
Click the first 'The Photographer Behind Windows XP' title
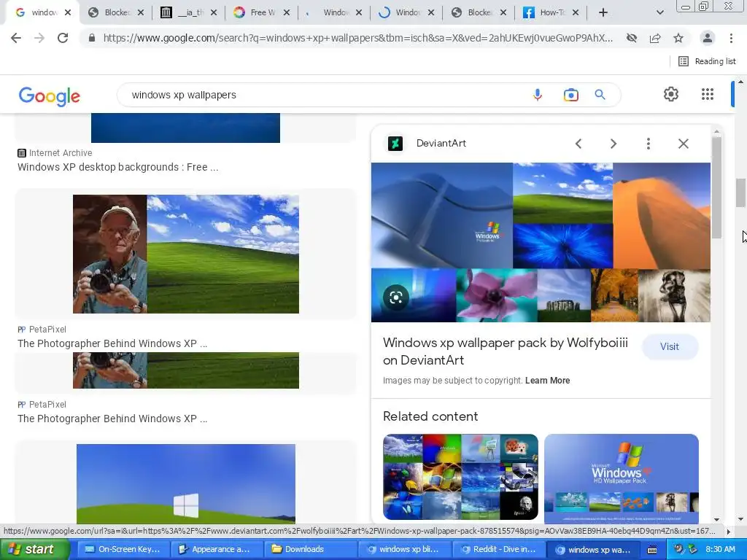[112, 343]
